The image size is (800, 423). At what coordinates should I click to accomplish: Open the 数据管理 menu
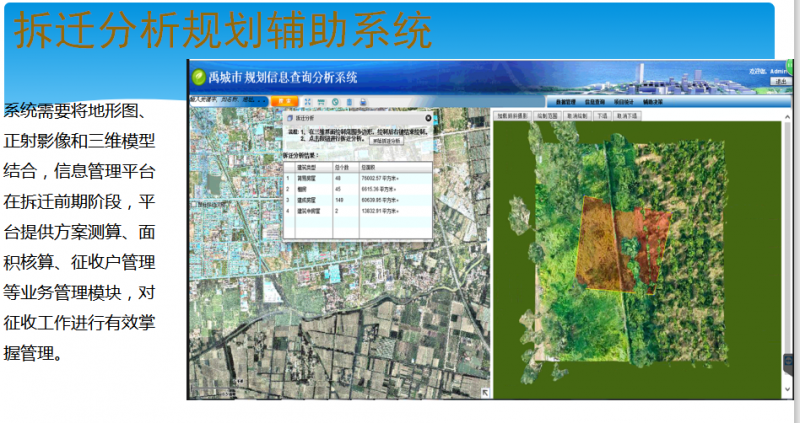pos(567,102)
